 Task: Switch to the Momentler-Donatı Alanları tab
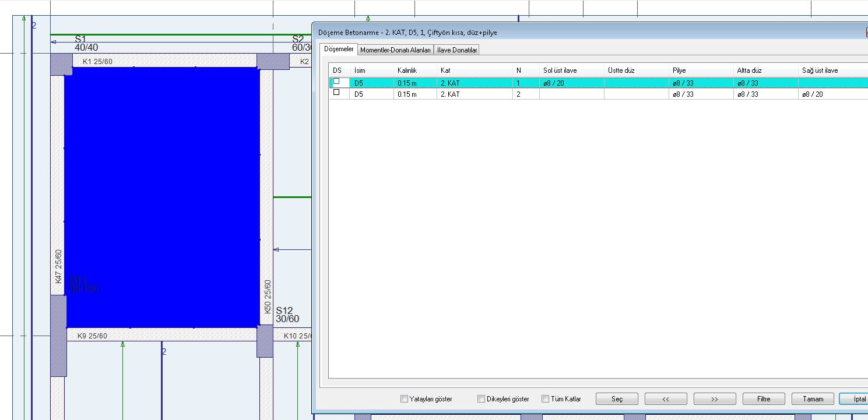pos(395,51)
